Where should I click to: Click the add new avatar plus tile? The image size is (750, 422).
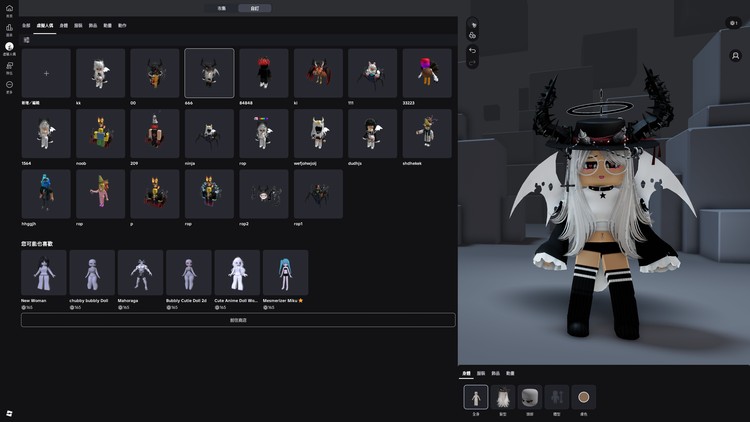coord(46,73)
